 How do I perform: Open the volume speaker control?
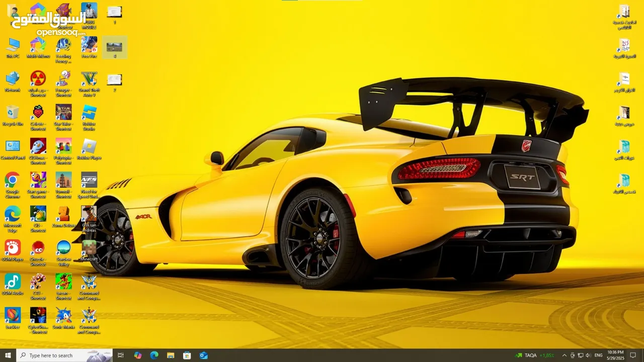click(588, 355)
